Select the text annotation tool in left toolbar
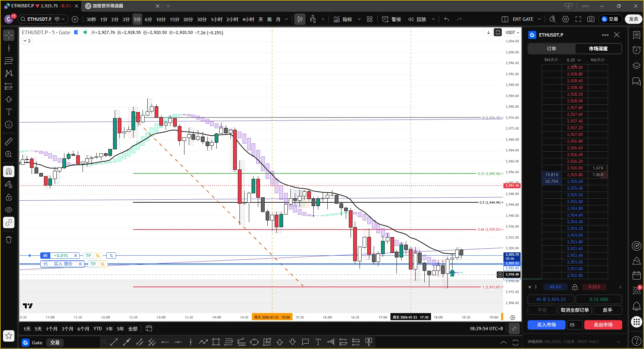The image size is (644, 349). tap(9, 112)
